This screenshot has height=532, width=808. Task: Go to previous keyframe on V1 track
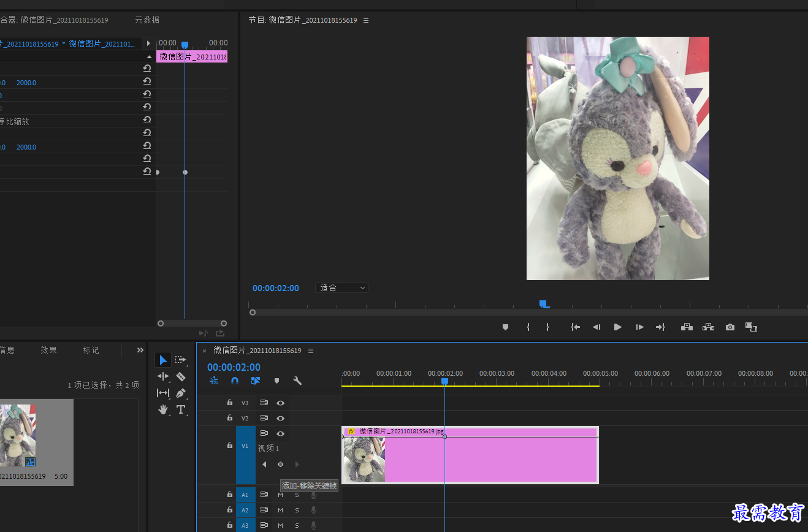tap(264, 465)
